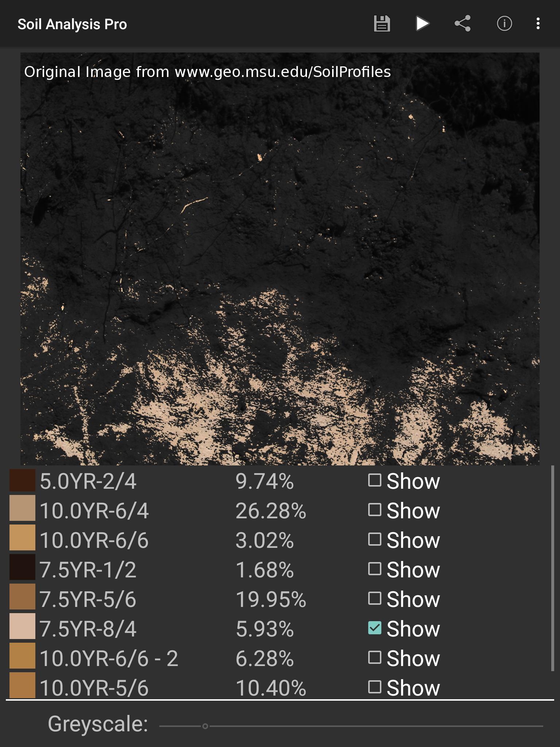Click the share icon
This screenshot has width=560, height=747.
click(462, 24)
